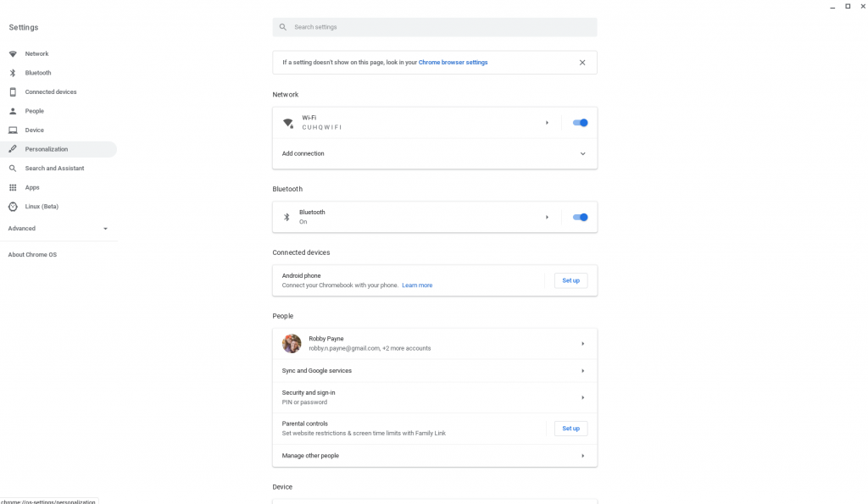Viewport: 868px width, 504px height.
Task: Expand the Add connection section
Action: pyautogui.click(x=582, y=154)
